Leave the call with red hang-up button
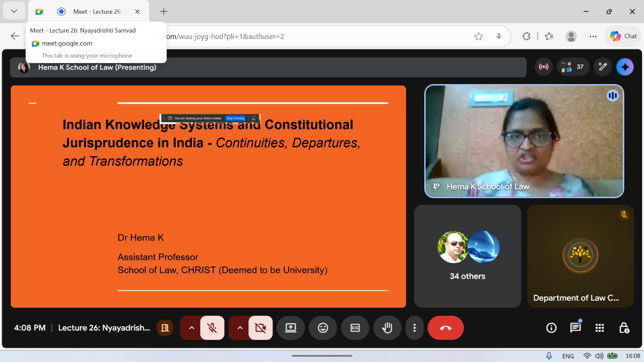 click(446, 328)
